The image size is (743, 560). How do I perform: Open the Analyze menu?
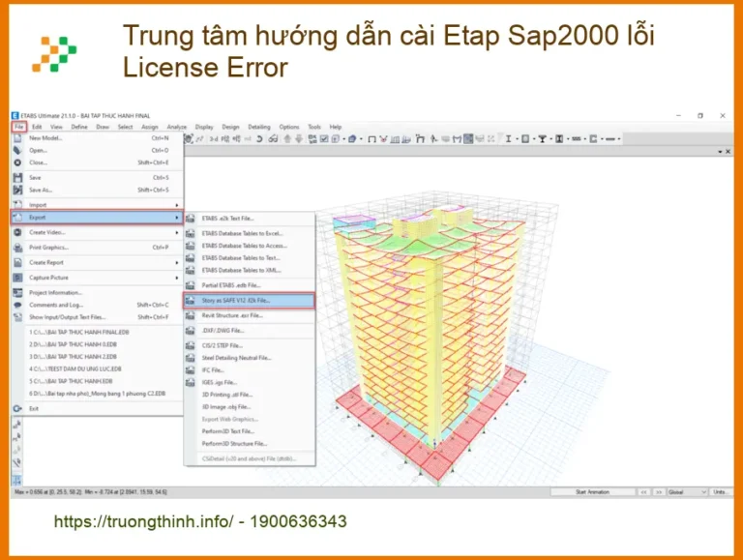point(176,127)
